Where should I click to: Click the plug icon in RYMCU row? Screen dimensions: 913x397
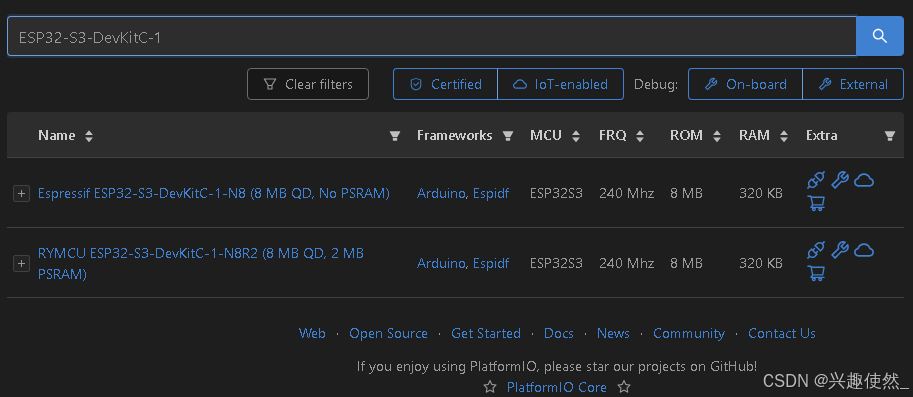[816, 250]
